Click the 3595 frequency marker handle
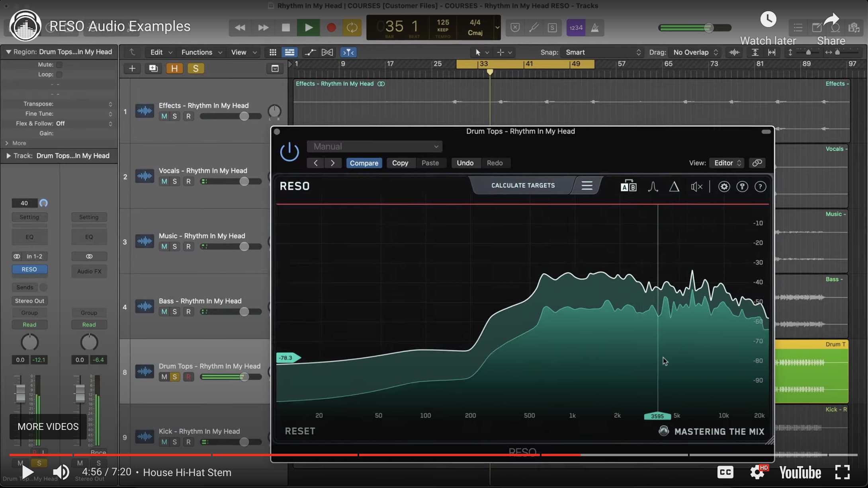868x488 pixels. pos(657,416)
